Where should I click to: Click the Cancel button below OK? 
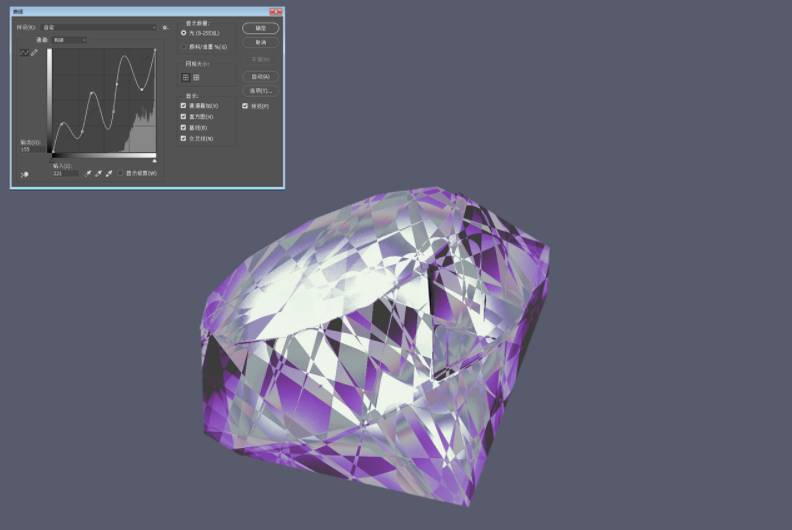(x=260, y=43)
